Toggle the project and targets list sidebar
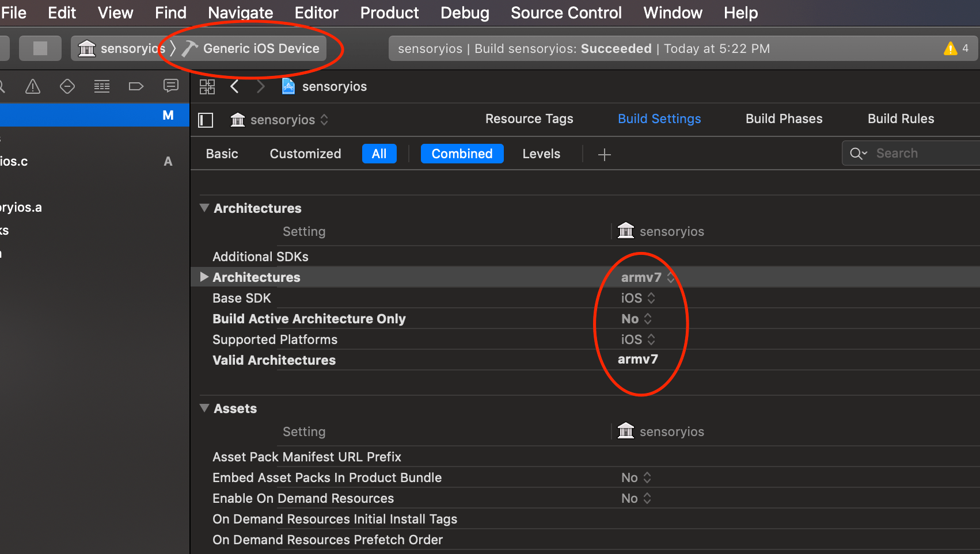This screenshot has height=554, width=980. click(x=206, y=120)
